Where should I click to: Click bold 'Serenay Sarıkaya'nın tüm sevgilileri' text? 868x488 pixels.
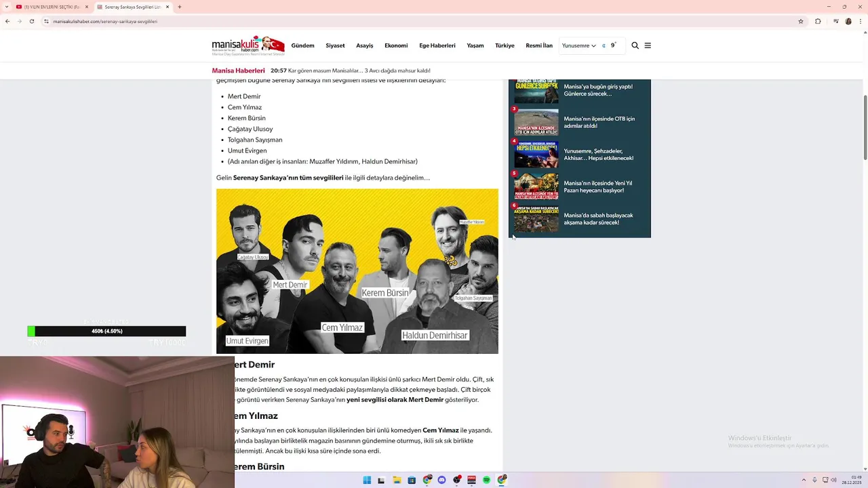(288, 178)
